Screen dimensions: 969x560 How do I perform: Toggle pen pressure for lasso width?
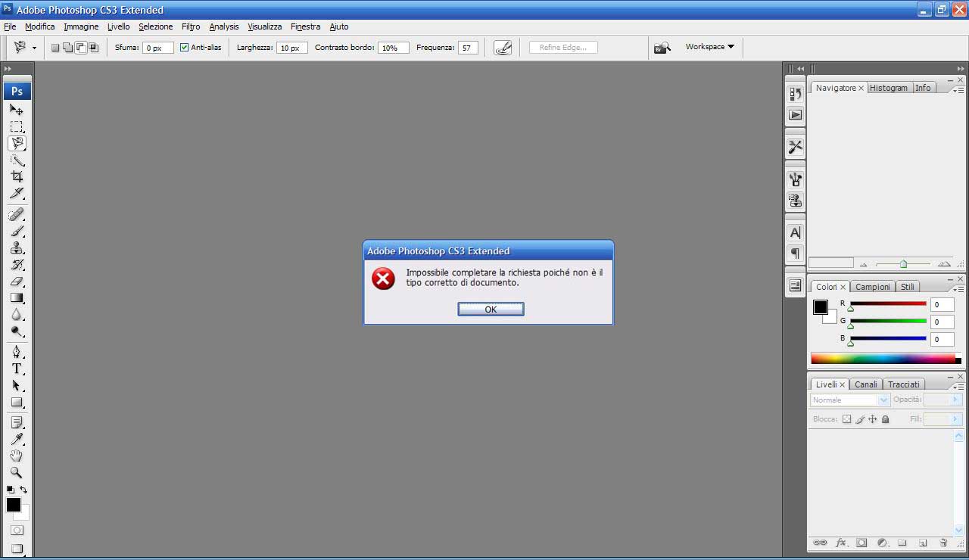pyautogui.click(x=503, y=48)
